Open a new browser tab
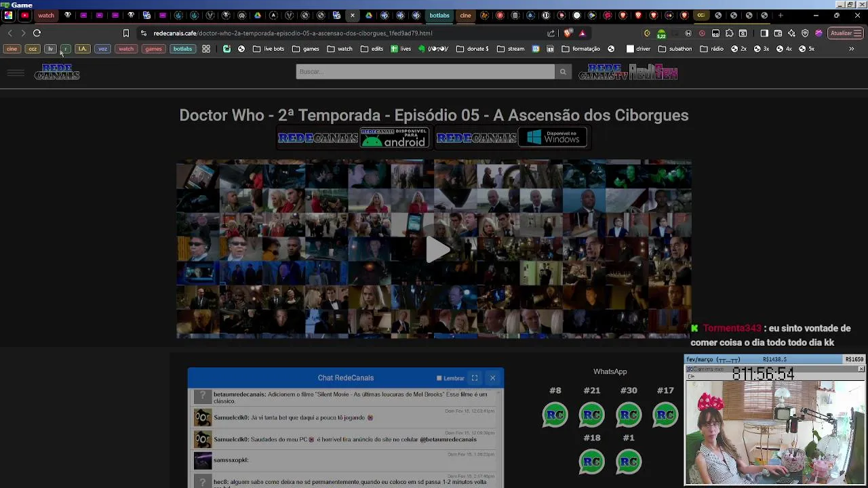868x488 pixels. [x=781, y=15]
